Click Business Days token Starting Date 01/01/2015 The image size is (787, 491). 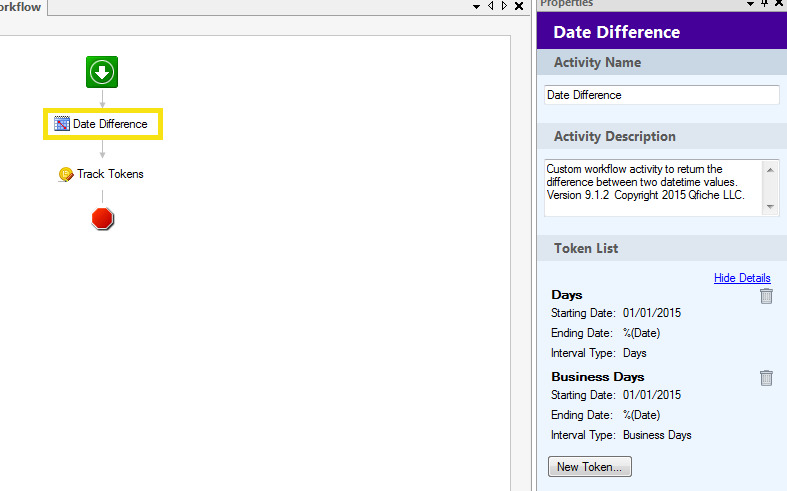click(x=652, y=395)
